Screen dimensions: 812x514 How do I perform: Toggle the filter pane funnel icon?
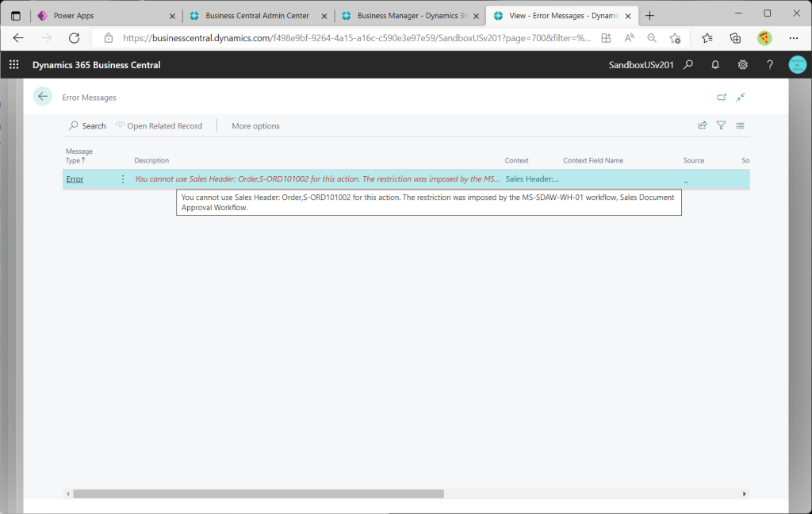721,125
